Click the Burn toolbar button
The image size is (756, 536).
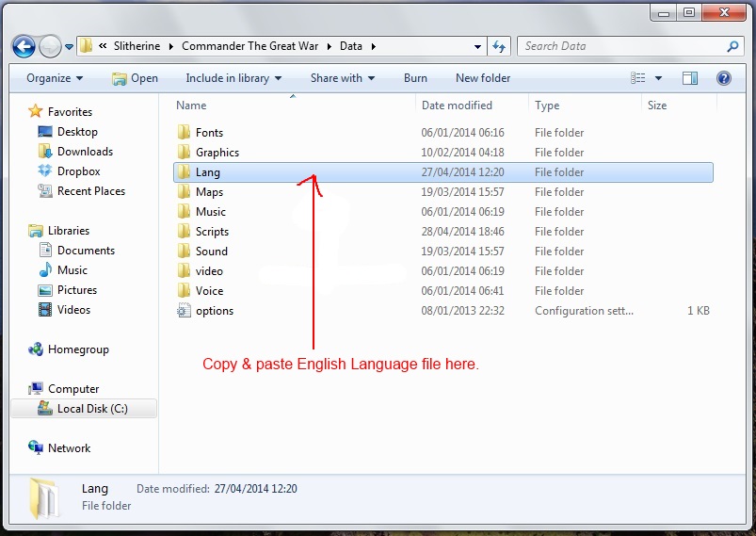[x=415, y=78]
